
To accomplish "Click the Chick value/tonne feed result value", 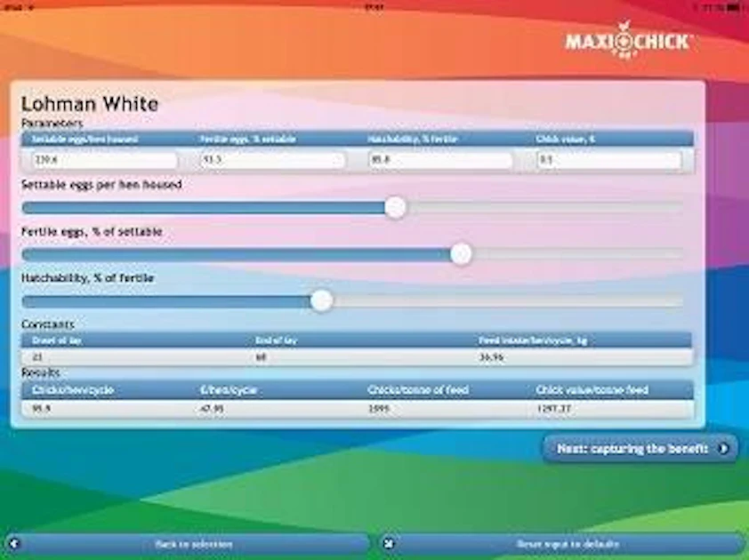I will coord(553,409).
